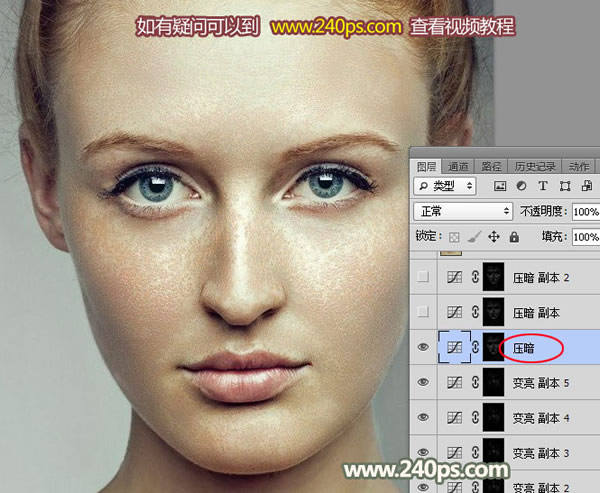Lock image pixels brush icon
The width and height of the screenshot is (600, 493).
(x=474, y=237)
